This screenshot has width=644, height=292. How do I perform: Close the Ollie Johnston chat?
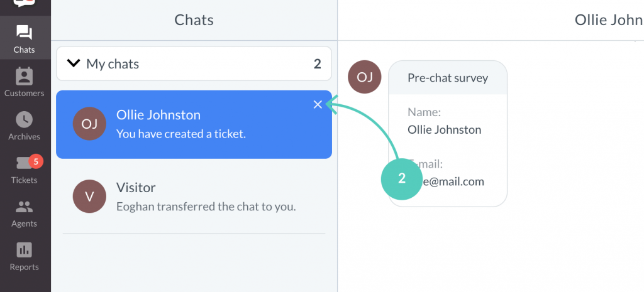point(318,105)
